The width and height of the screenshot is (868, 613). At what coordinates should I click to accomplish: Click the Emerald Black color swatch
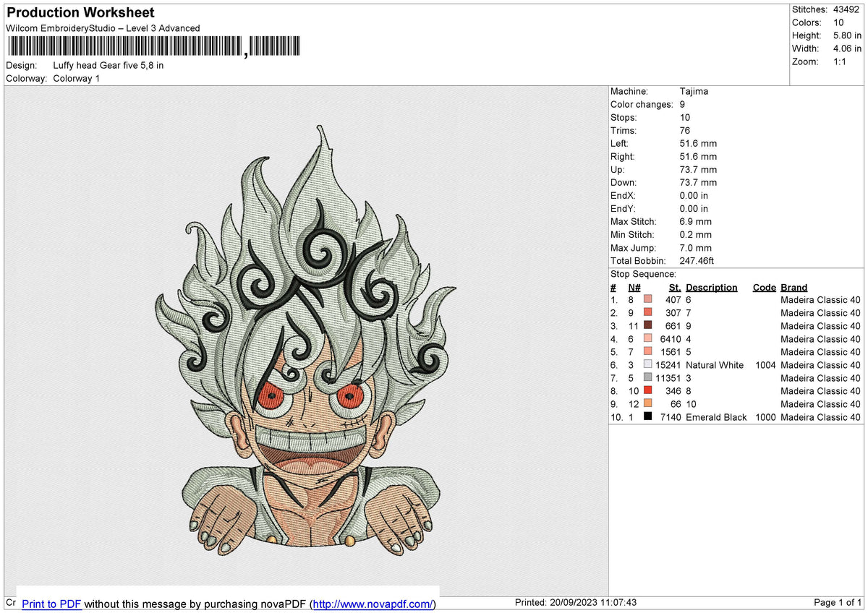(x=647, y=416)
